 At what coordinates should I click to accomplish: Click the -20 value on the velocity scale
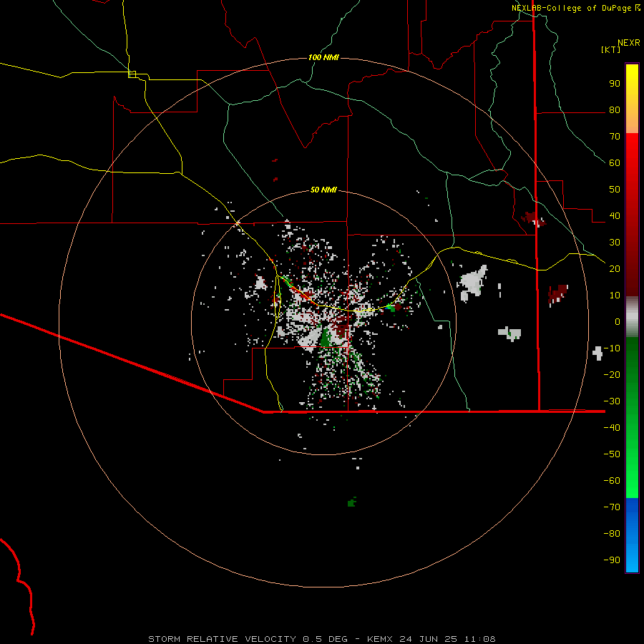point(612,375)
